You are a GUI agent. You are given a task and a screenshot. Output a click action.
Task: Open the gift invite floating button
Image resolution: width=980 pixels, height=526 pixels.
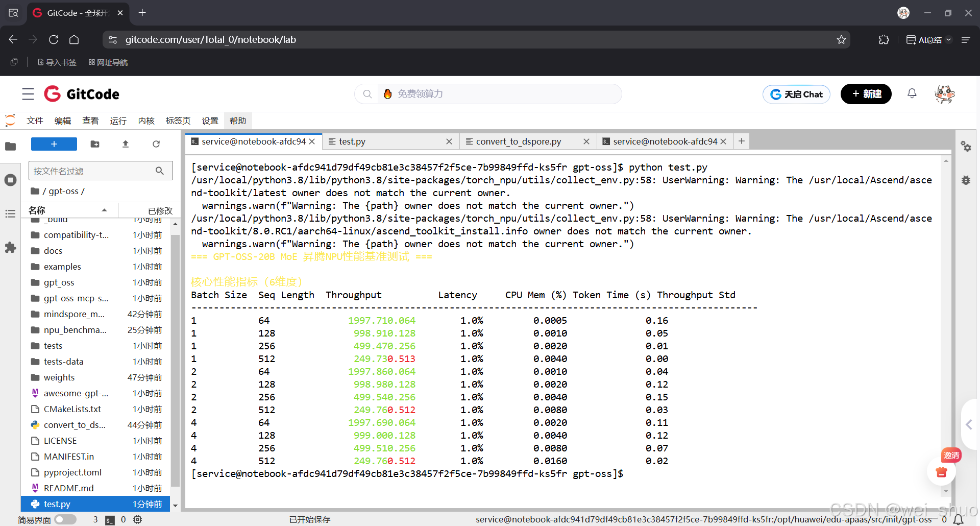[942, 472]
